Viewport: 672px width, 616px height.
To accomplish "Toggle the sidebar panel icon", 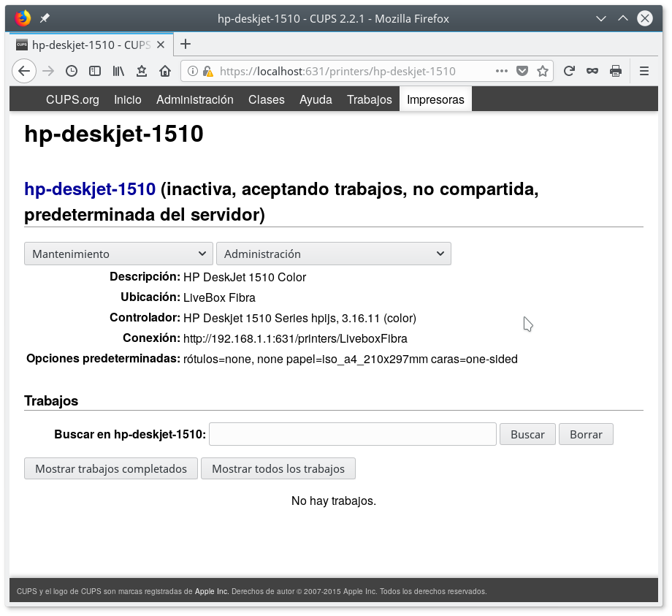I will [x=95, y=71].
